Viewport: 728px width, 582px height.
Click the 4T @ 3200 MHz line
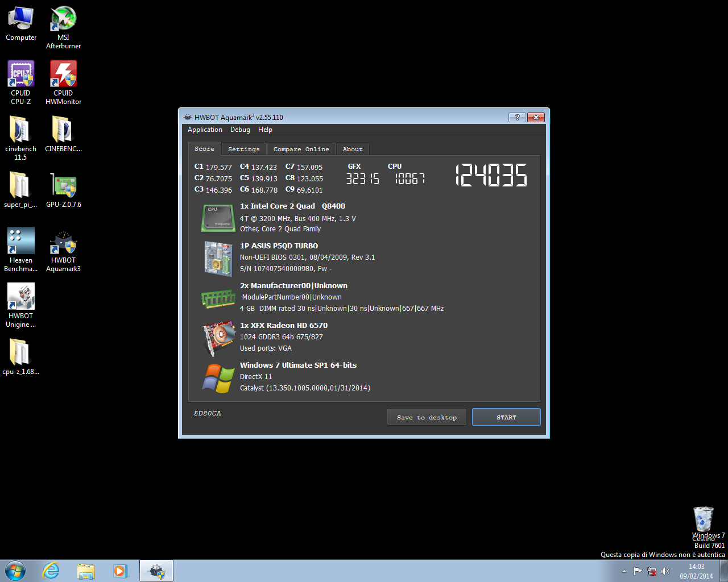tap(297, 219)
